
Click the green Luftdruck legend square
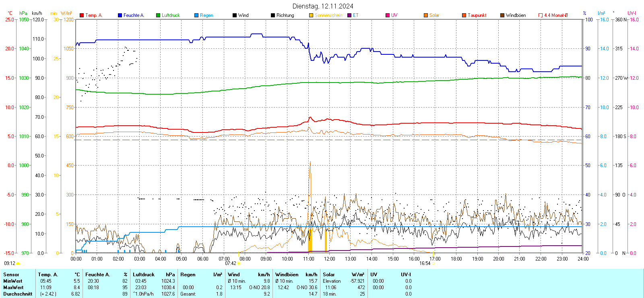coord(158,15)
